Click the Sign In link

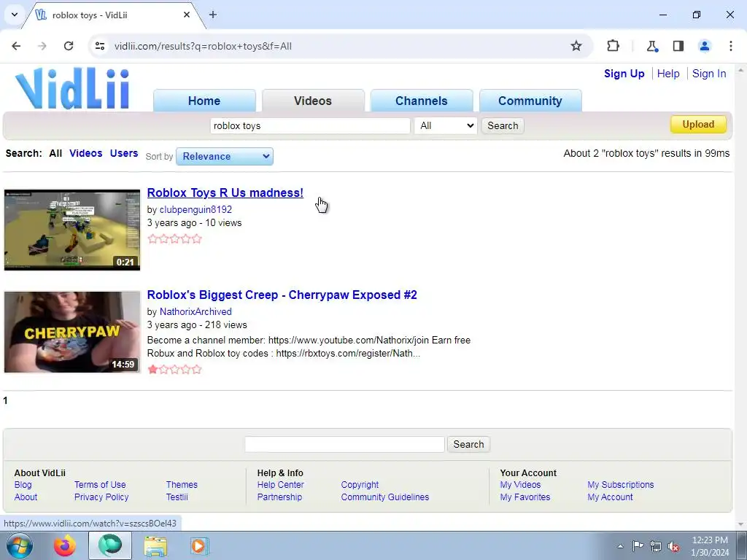pyautogui.click(x=709, y=74)
